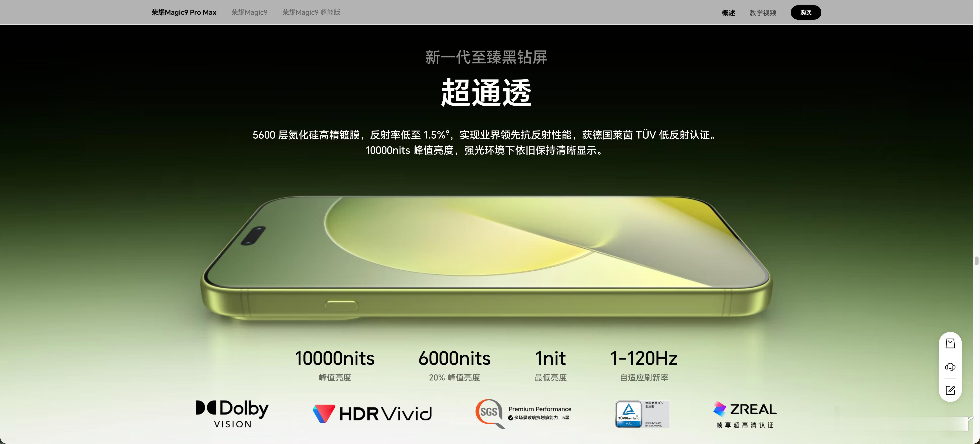Switch to the 荣耀Magic9 tab
Screen dimensions: 980x444
pos(249,12)
